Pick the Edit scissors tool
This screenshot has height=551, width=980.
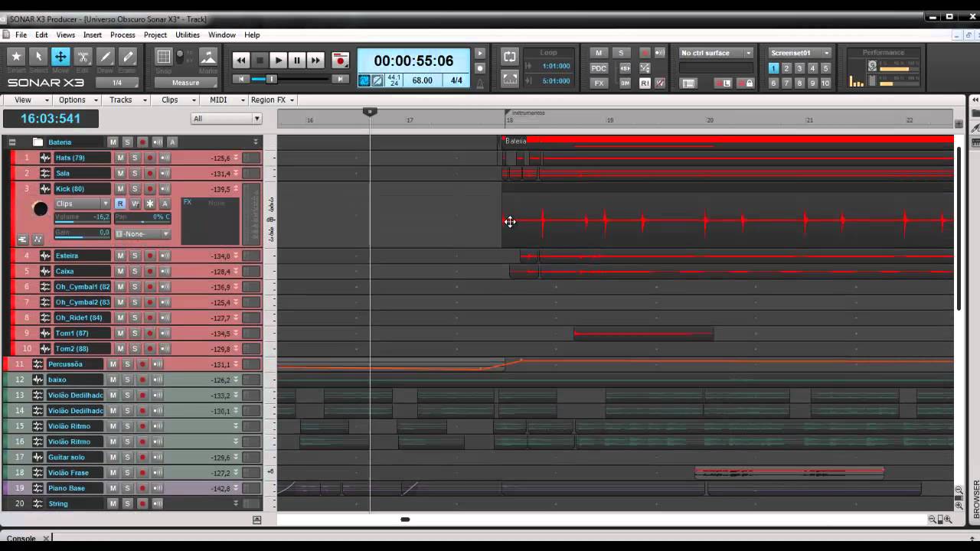pyautogui.click(x=83, y=57)
